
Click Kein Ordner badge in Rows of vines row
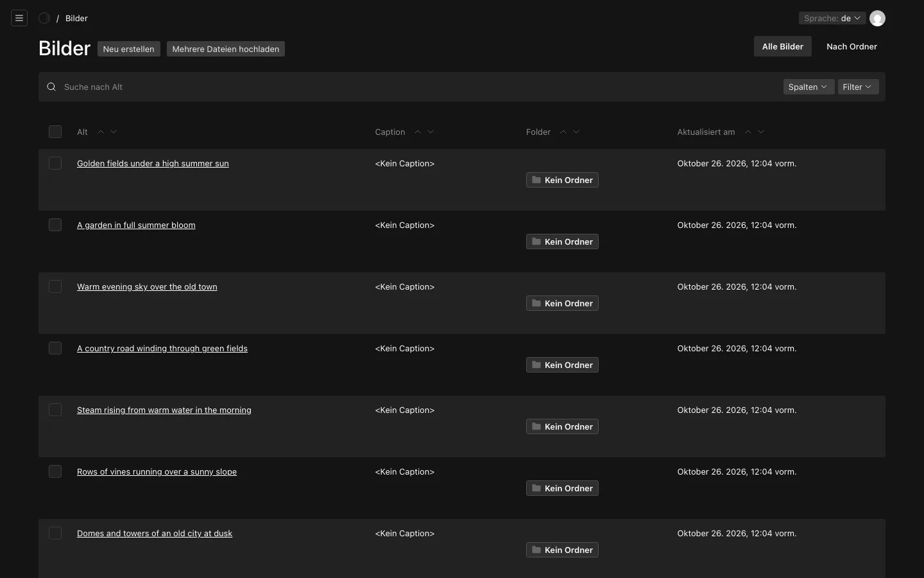coord(562,488)
